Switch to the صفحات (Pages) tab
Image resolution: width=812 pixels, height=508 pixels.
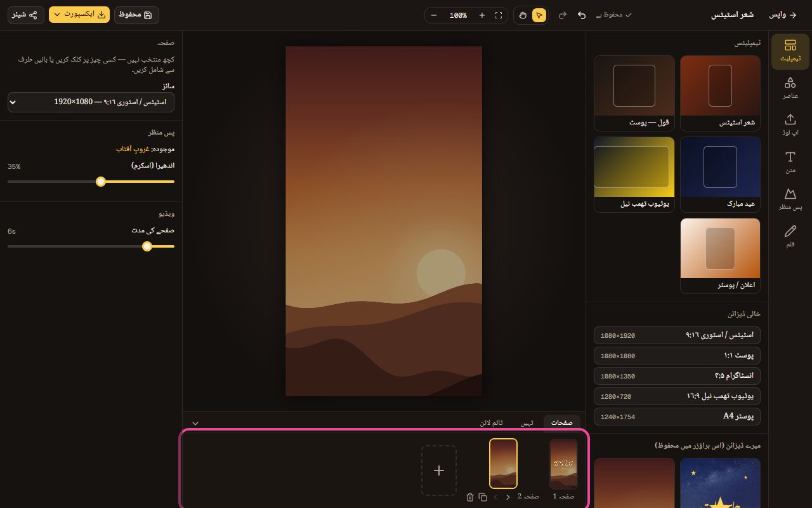[561, 422]
